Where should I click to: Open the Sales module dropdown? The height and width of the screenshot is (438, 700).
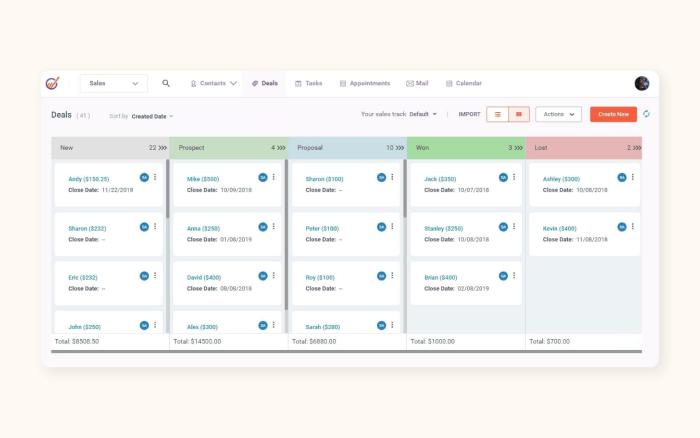coord(113,83)
